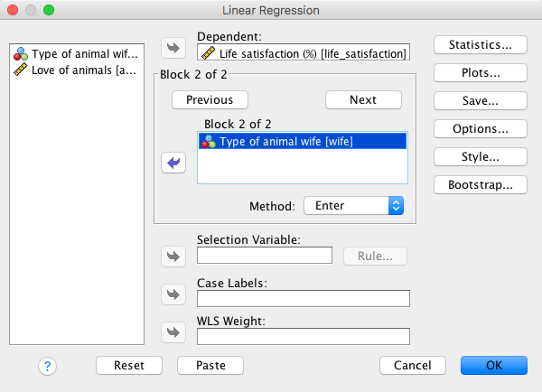Click the arrow button beside the Dependent field
Screen dimensions: 542x392
172,46
